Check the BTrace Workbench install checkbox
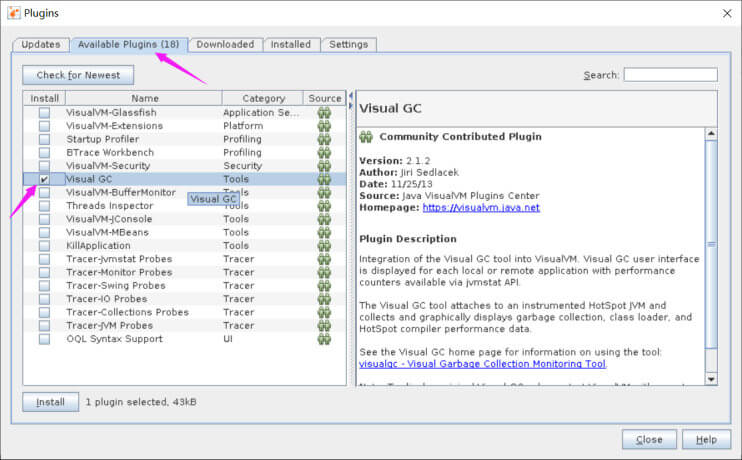Image resolution: width=742 pixels, height=460 pixels. tap(44, 152)
